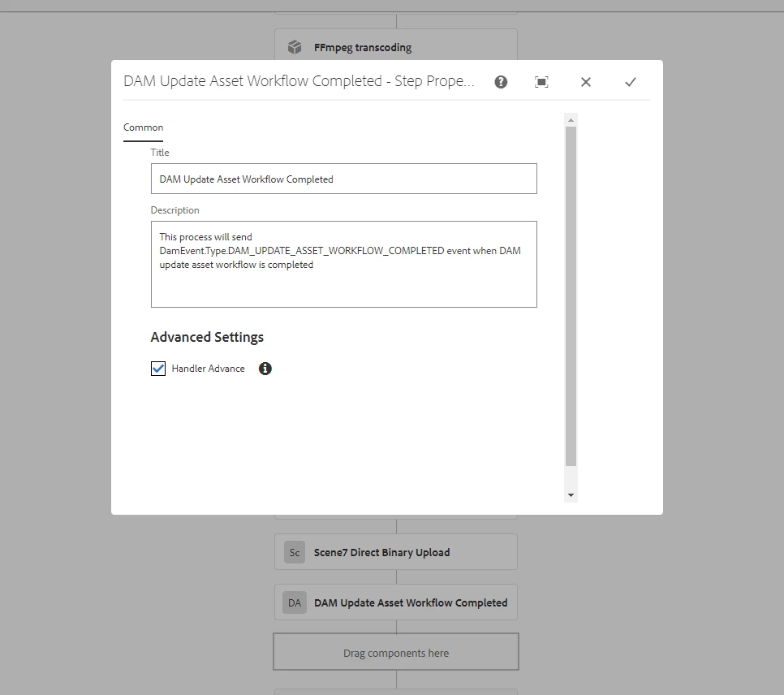Toggle fullscreen mode for the dialog
This screenshot has width=784, height=695.
(541, 82)
